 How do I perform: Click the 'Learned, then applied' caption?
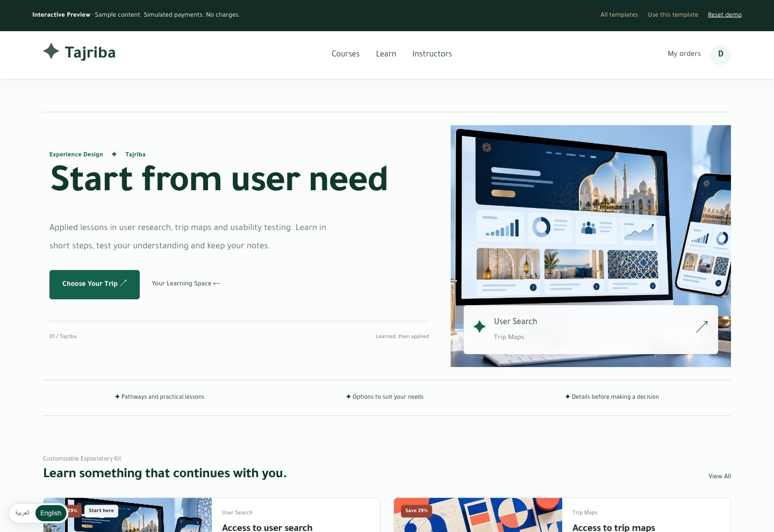(402, 336)
